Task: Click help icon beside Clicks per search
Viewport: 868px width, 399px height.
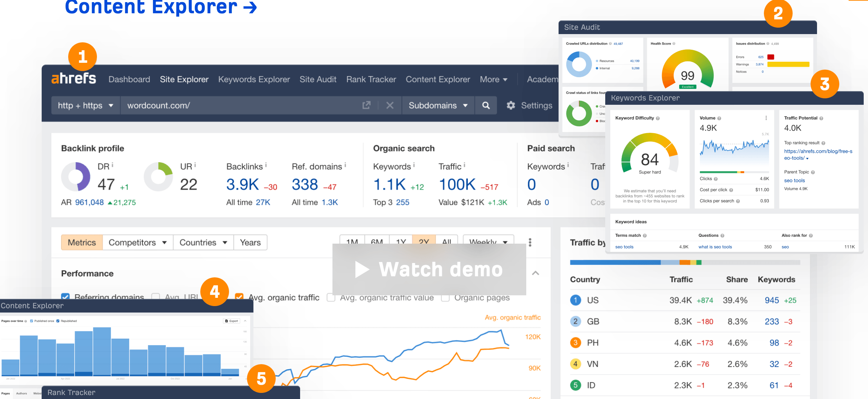Action: point(738,201)
